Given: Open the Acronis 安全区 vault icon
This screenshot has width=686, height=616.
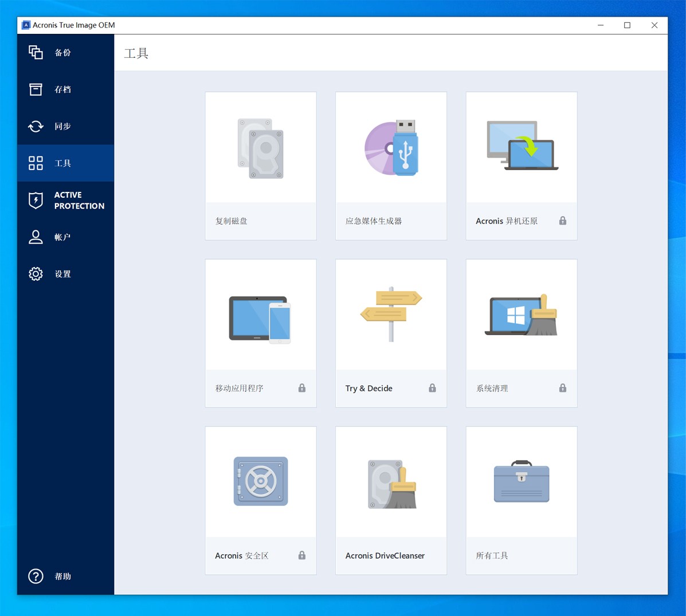Looking at the screenshot, I should [x=261, y=481].
